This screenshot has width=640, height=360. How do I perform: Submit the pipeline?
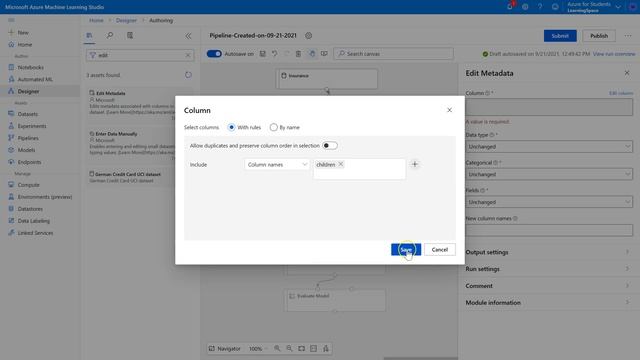[x=560, y=36]
